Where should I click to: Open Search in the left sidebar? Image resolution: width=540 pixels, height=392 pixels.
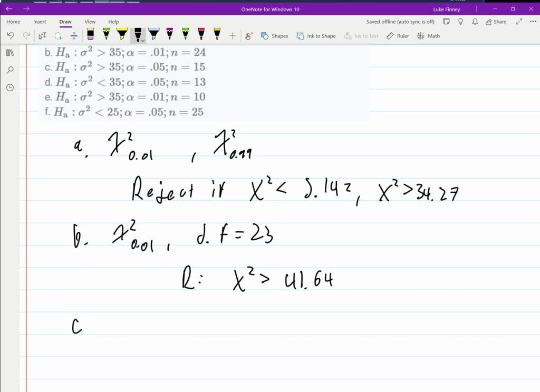(9, 70)
